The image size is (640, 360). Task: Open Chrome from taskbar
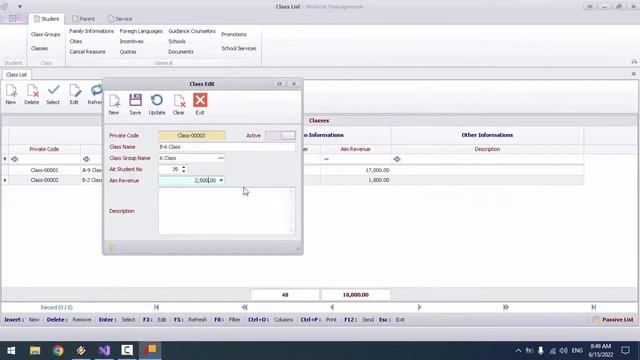[x=58, y=350]
